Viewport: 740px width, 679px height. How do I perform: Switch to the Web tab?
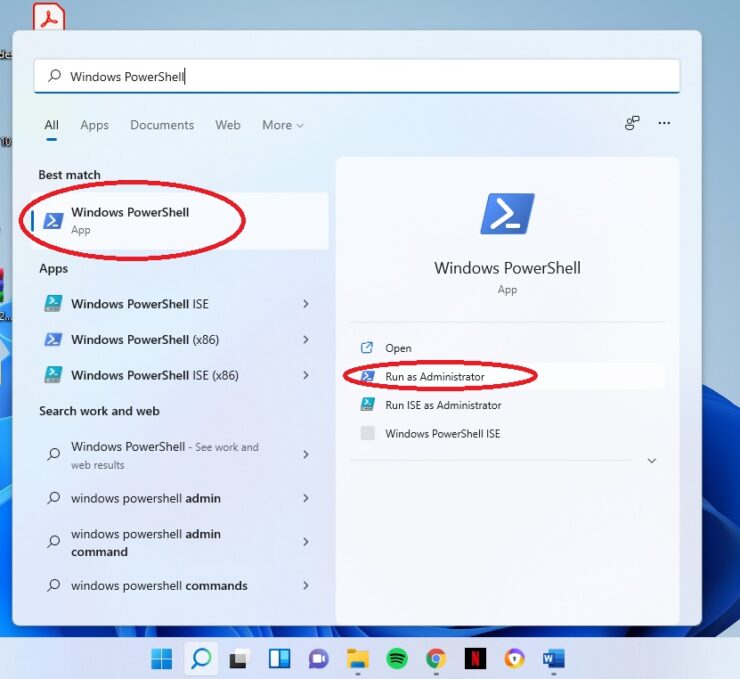click(228, 125)
